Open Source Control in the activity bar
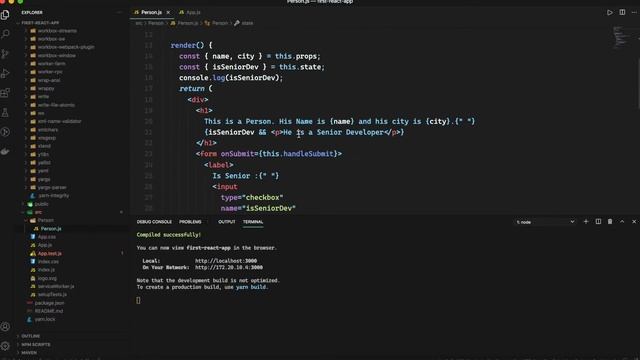 [5, 54]
